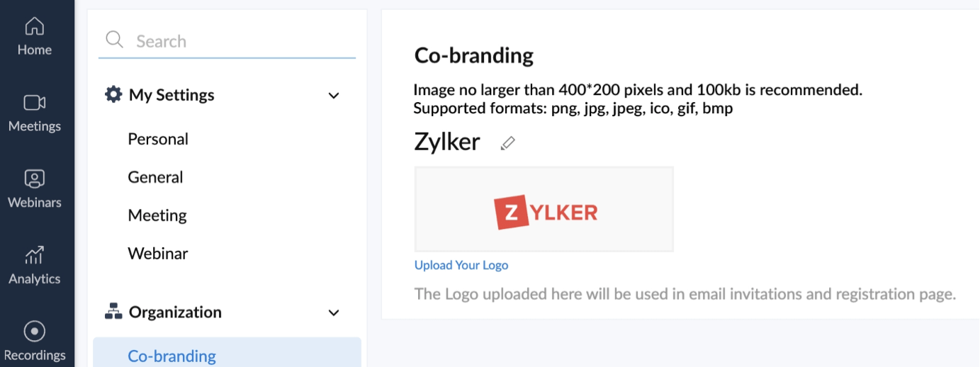Click the pencil icon beside Zylker
Screen dimensions: 980x367
pyautogui.click(x=507, y=143)
